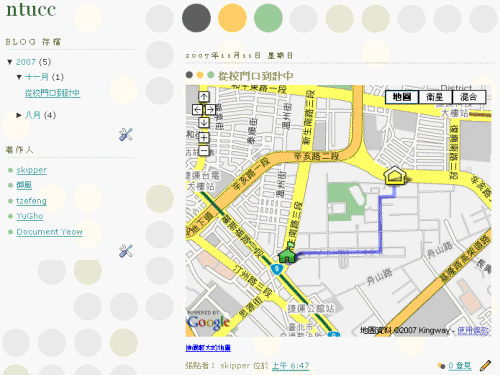500x375 pixels.
Task: Click the green house marker on map
Action: 287,255
